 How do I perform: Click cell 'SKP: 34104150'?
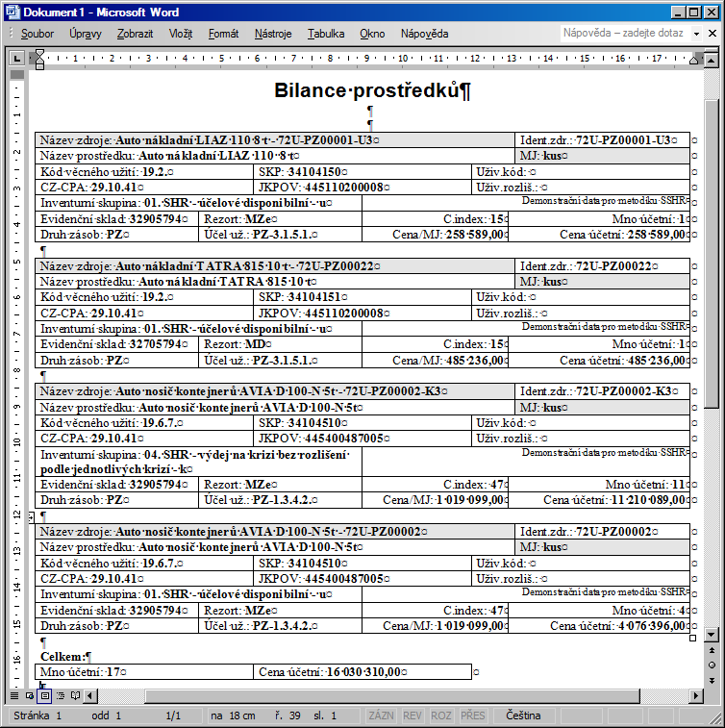pyautogui.click(x=362, y=172)
